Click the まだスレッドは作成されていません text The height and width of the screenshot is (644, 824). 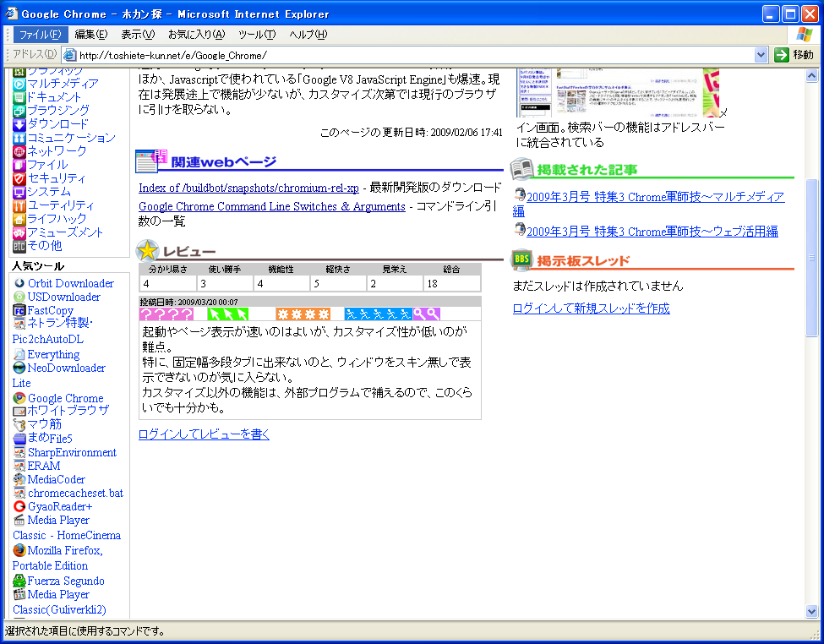(x=598, y=286)
